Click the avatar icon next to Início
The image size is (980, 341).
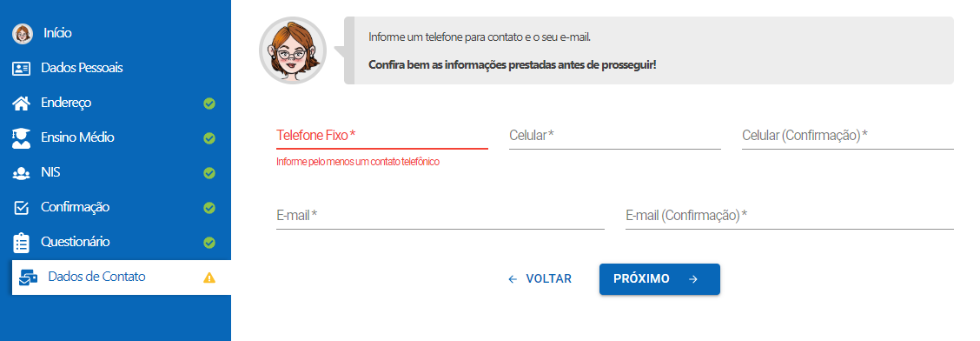click(x=22, y=34)
